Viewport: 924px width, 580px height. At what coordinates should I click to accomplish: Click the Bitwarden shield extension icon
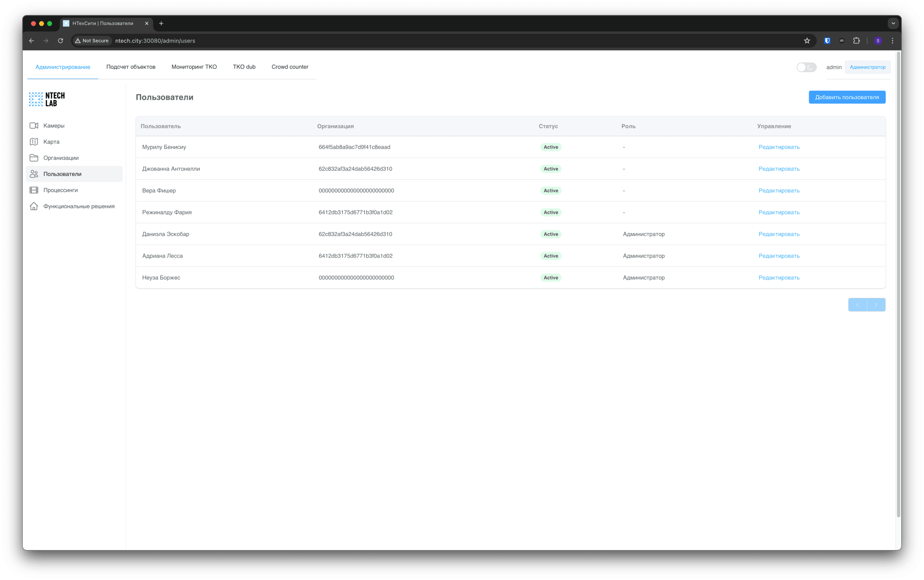click(827, 41)
